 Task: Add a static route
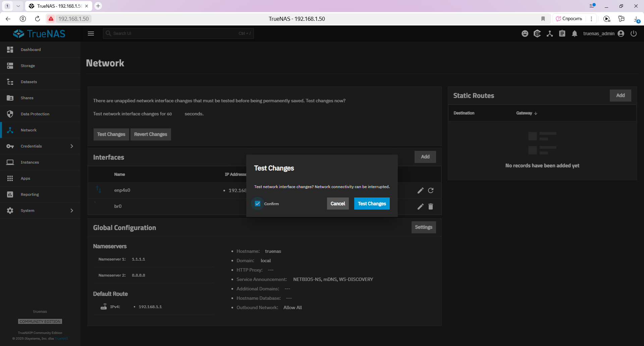click(620, 96)
